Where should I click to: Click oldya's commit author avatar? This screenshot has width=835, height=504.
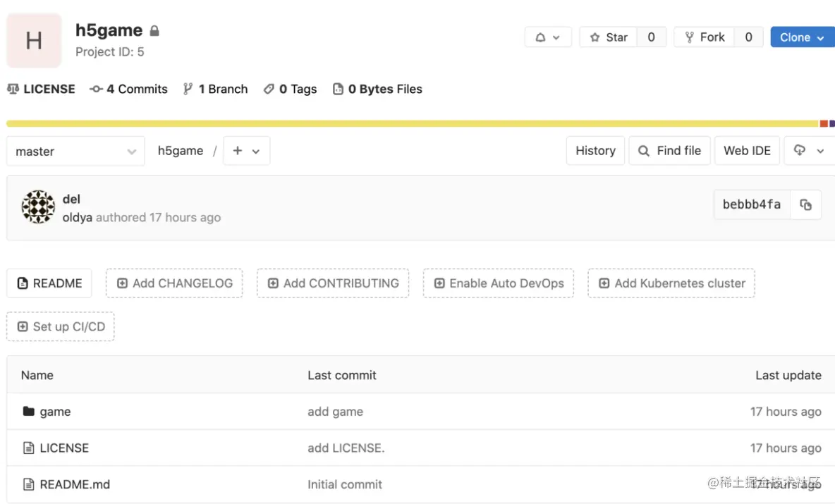(x=38, y=207)
